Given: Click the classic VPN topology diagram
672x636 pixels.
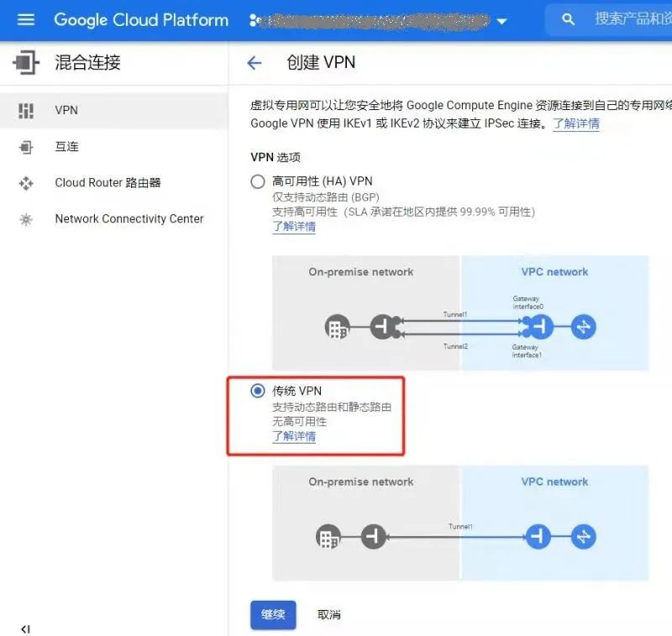Looking at the screenshot, I should [x=460, y=523].
